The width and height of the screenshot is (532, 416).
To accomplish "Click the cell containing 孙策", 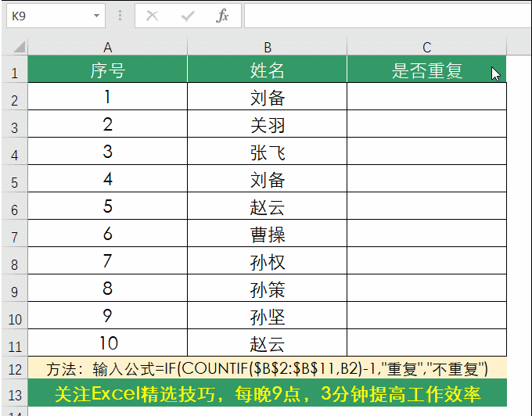I will 268,289.
